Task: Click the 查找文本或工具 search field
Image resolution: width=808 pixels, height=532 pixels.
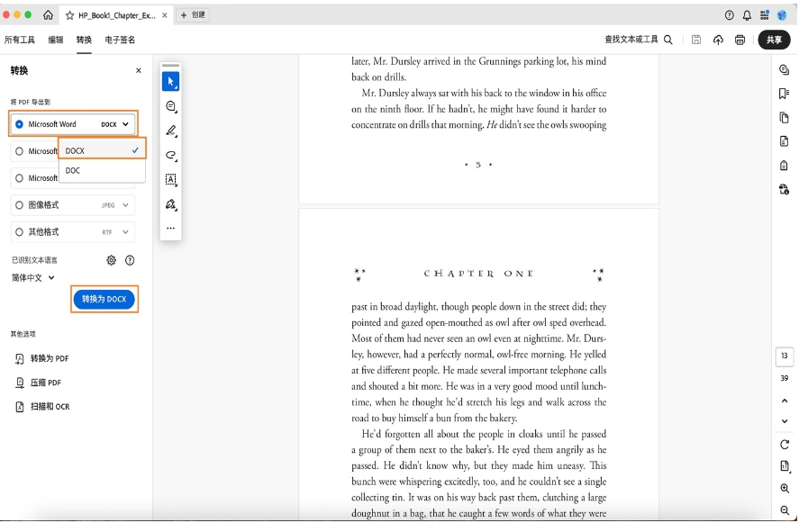Action: pos(639,40)
